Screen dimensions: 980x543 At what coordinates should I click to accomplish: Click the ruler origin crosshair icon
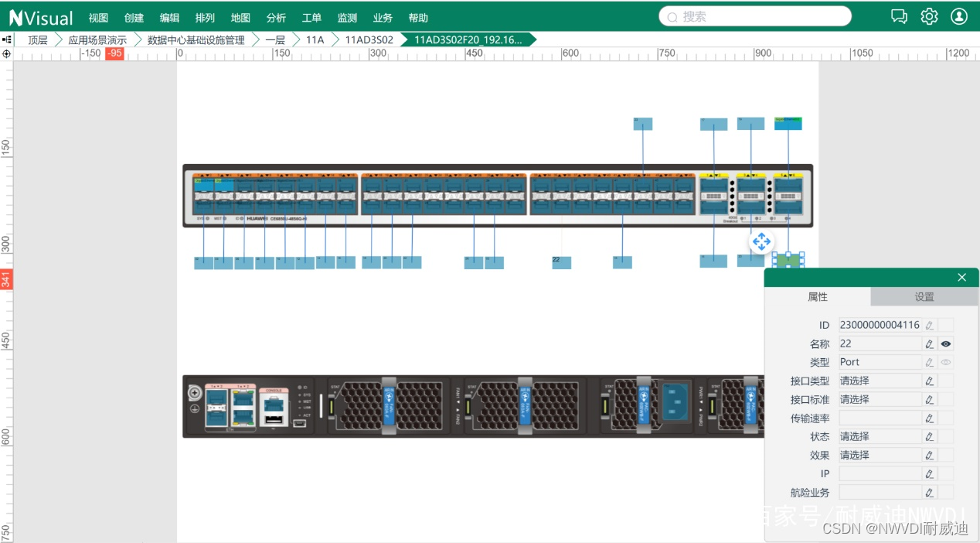pyautogui.click(x=7, y=53)
